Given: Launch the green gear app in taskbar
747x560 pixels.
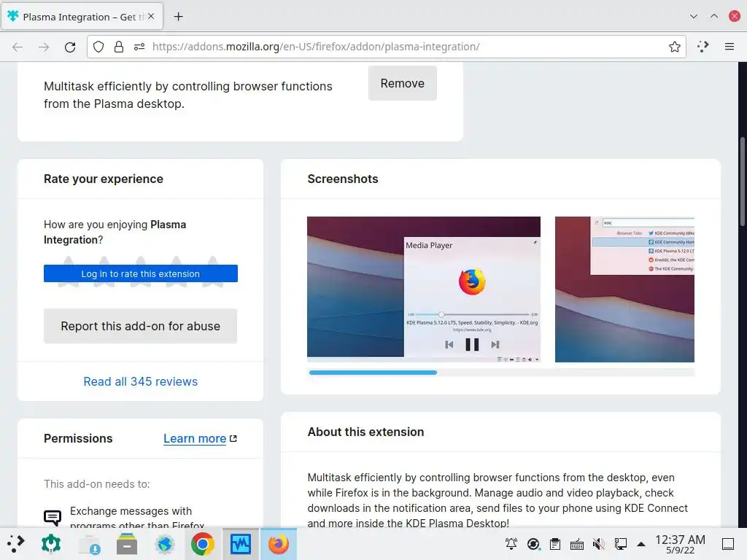Looking at the screenshot, I should [x=51, y=544].
